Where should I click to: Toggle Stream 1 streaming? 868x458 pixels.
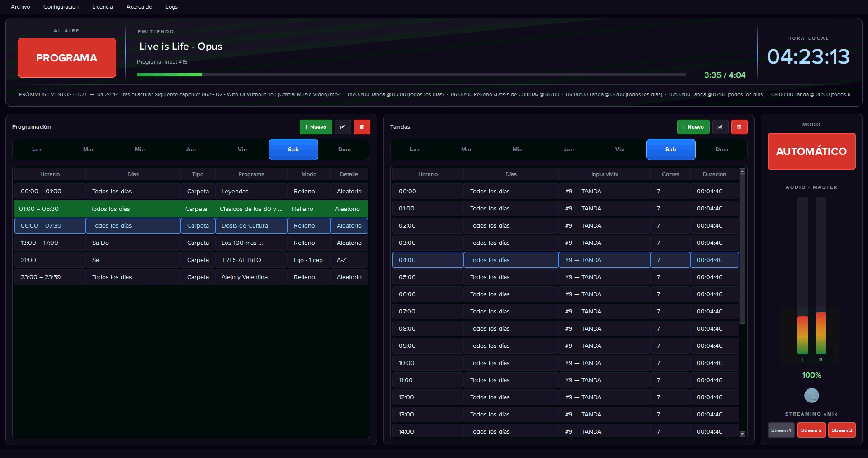click(x=781, y=430)
